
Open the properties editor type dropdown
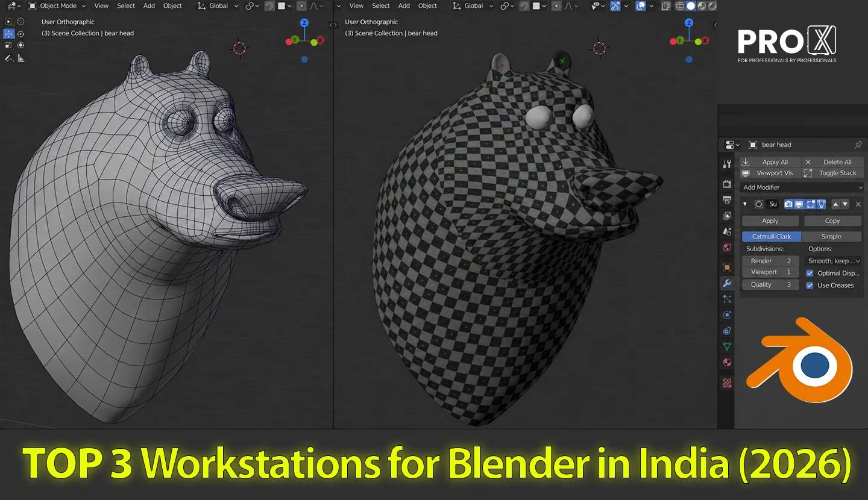(x=731, y=145)
